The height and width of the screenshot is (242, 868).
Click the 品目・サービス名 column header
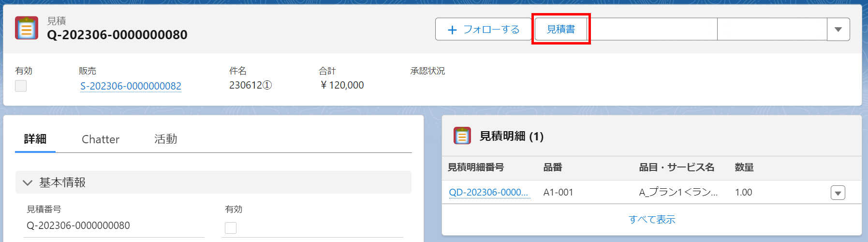(677, 167)
